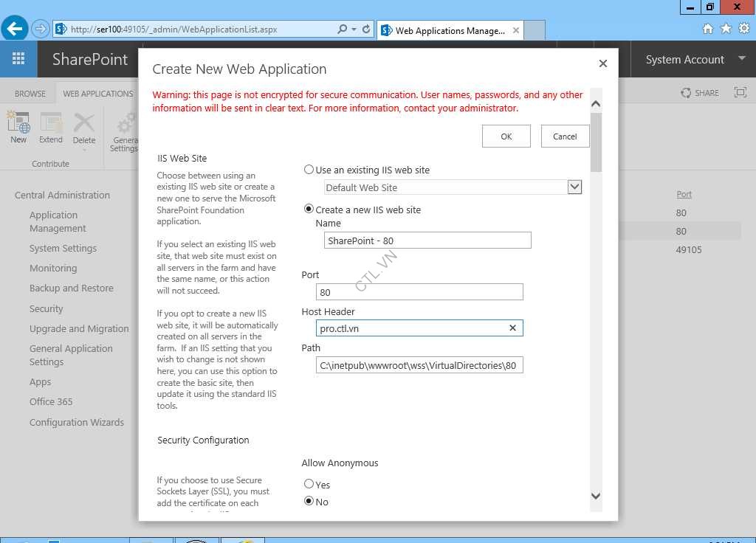
Task: Switch to the BROWSE ribbon tab
Action: point(30,94)
